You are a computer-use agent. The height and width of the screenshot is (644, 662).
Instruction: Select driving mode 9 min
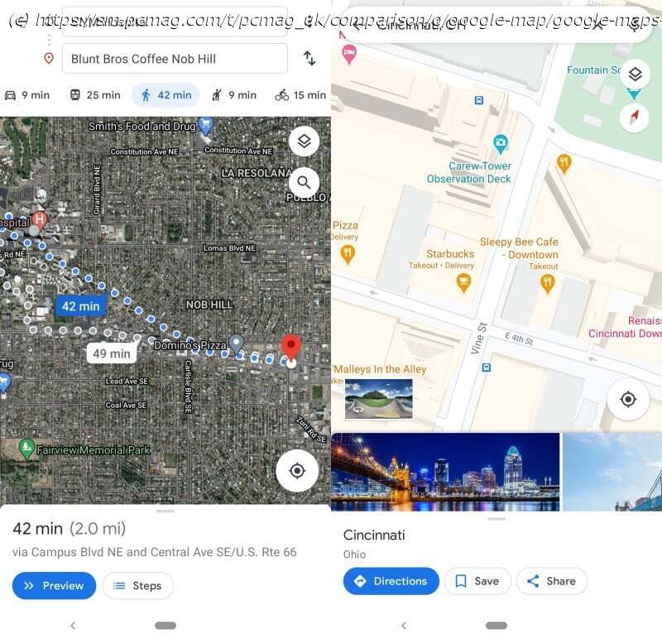pyautogui.click(x=27, y=95)
